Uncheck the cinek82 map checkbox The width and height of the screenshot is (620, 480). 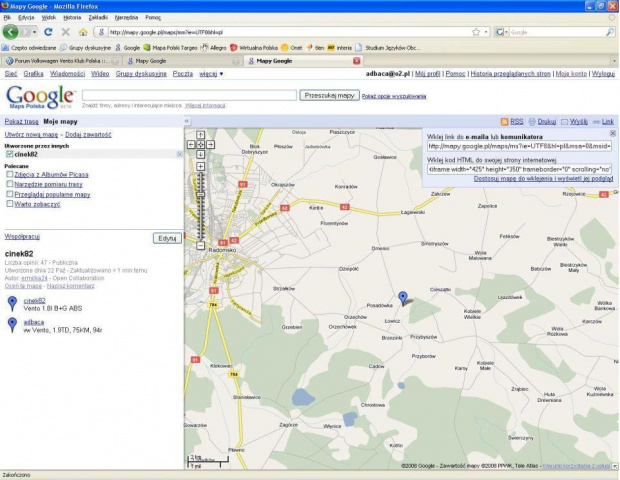pyautogui.click(x=10, y=154)
